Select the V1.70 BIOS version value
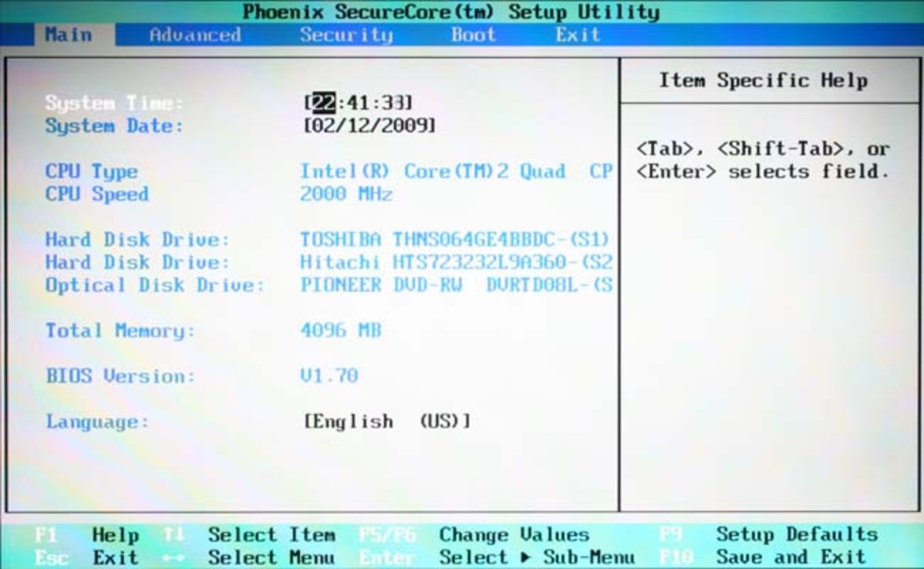 (x=329, y=375)
